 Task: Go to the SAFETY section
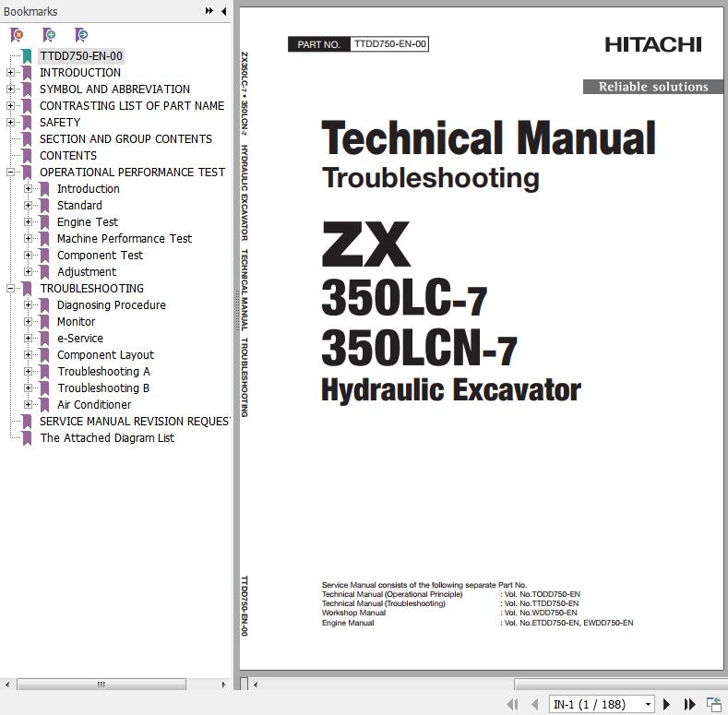tap(60, 123)
